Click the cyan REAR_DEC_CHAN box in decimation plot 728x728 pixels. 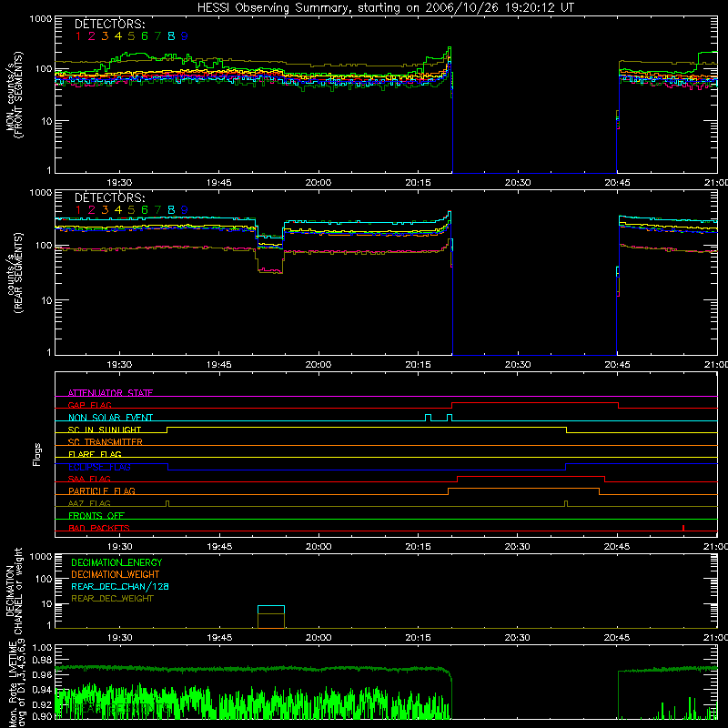271,610
